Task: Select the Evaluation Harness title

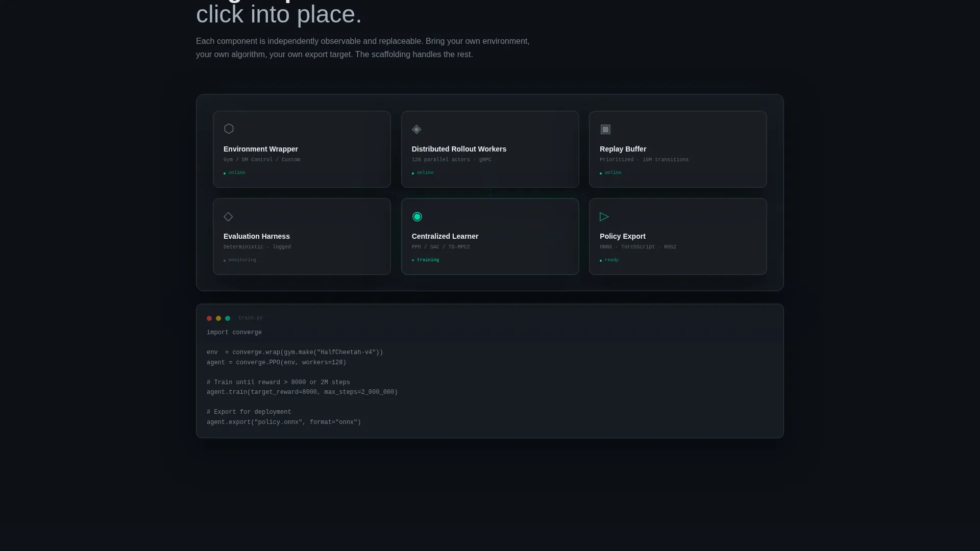Action: point(257,236)
